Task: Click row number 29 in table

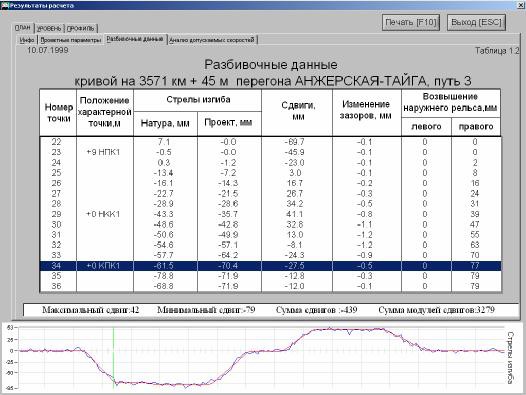Action: point(56,214)
